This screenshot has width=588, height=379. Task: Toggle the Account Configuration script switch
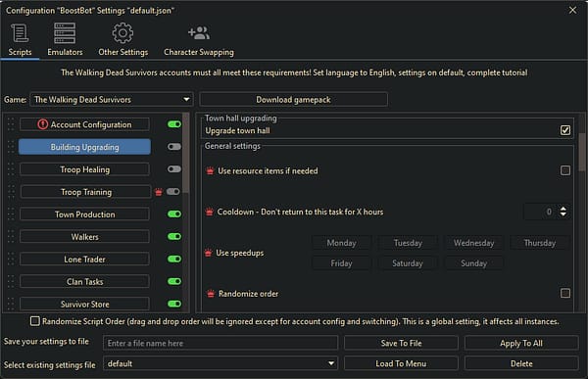click(174, 124)
